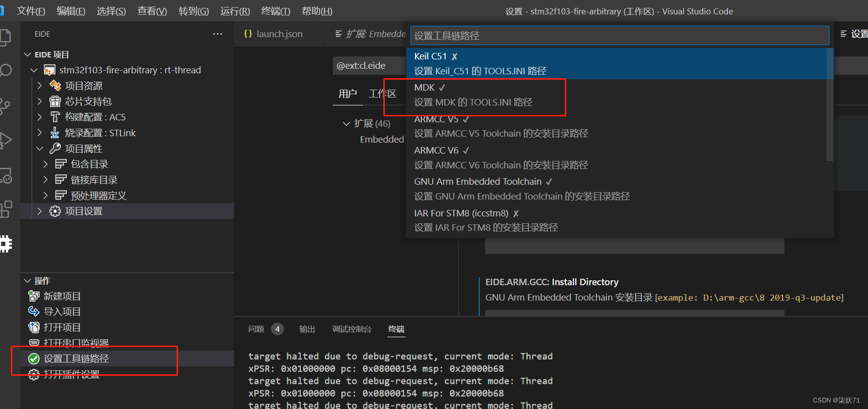Open Search in the activity bar
This screenshot has width=868, height=409.
pos(5,70)
